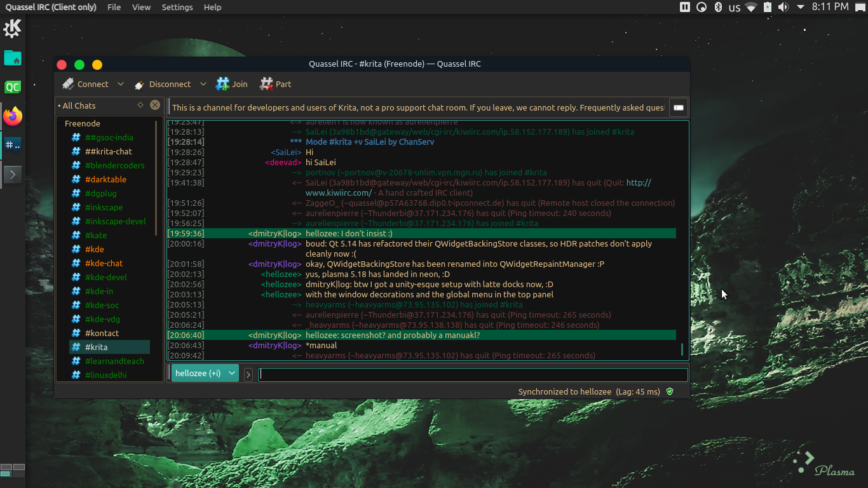This screenshot has height=488, width=868.
Task: Open the terminal dock icon
Action: (13, 174)
